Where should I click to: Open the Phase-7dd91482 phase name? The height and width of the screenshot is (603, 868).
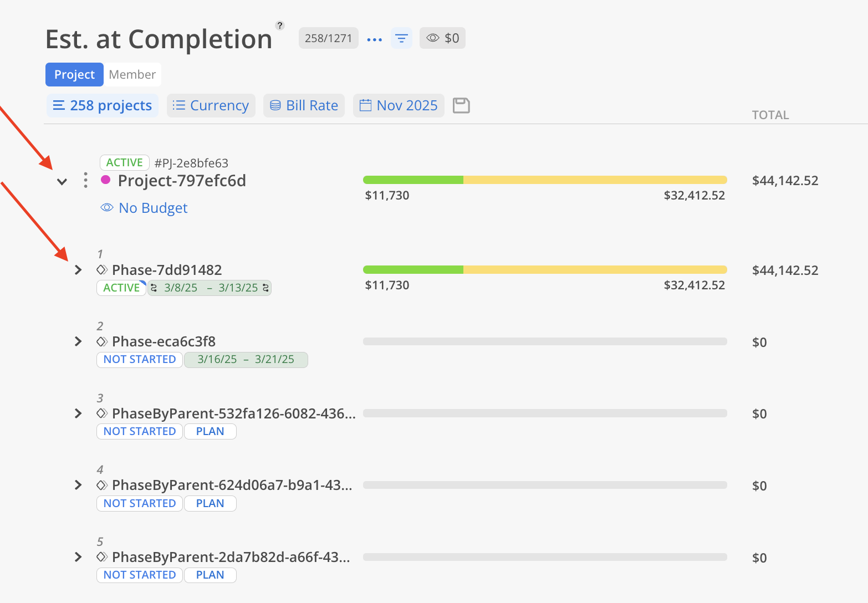pyautogui.click(x=167, y=270)
